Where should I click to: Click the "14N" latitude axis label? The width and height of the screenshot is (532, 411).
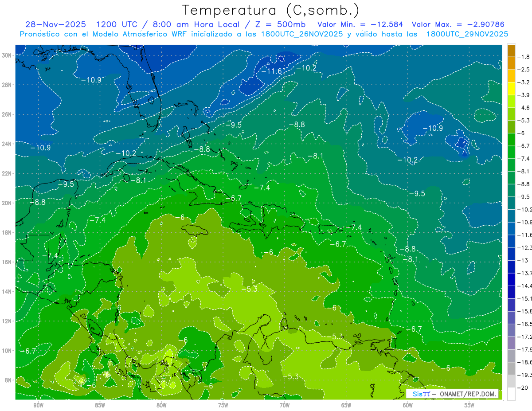point(8,291)
